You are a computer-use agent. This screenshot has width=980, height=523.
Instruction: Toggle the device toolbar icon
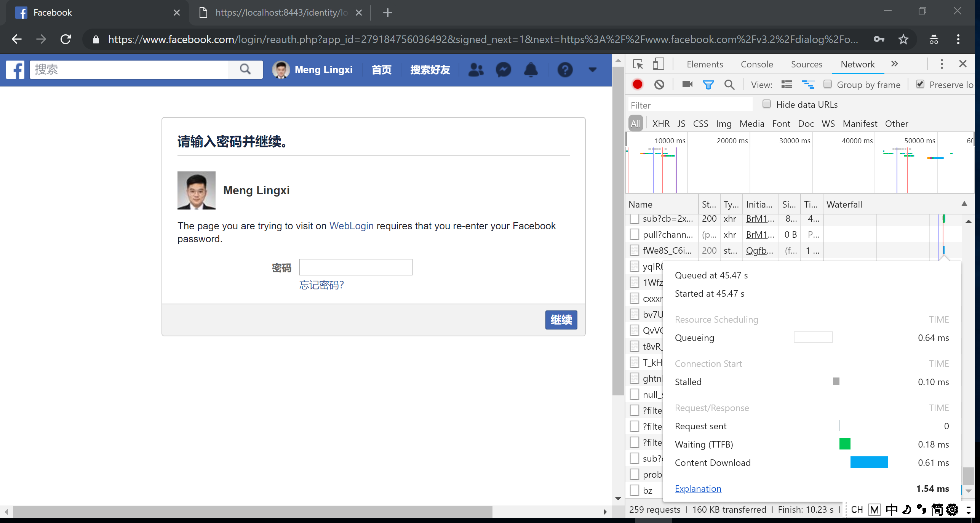point(658,64)
